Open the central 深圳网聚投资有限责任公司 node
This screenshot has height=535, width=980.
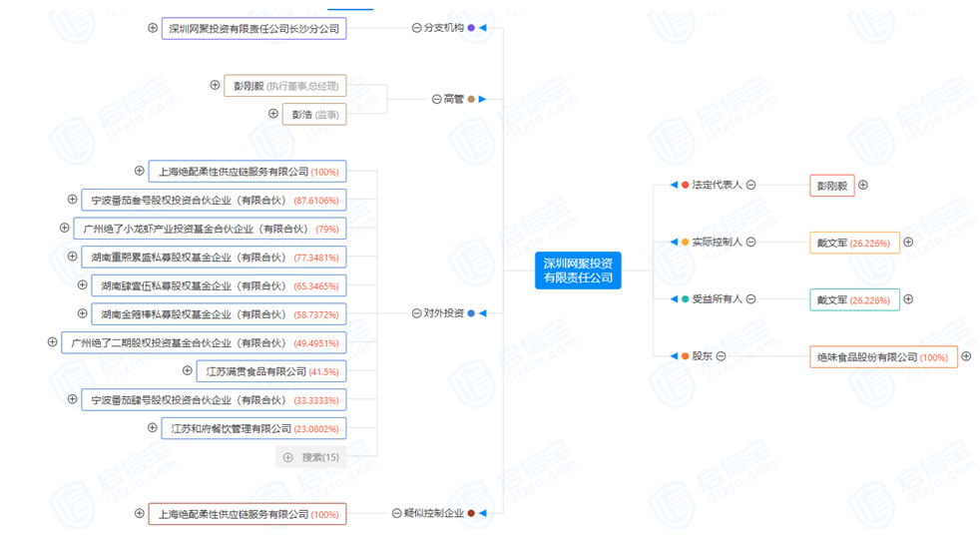click(x=578, y=270)
